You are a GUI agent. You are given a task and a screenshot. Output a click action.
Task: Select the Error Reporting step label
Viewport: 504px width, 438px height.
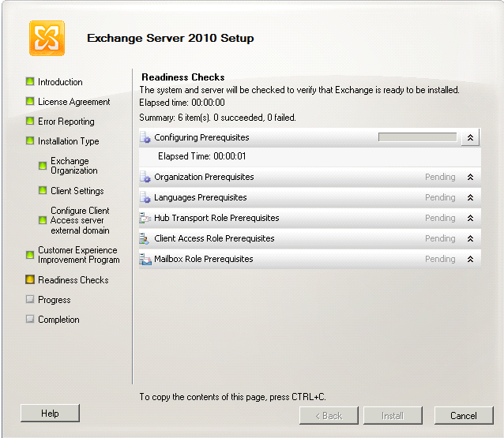coord(66,122)
